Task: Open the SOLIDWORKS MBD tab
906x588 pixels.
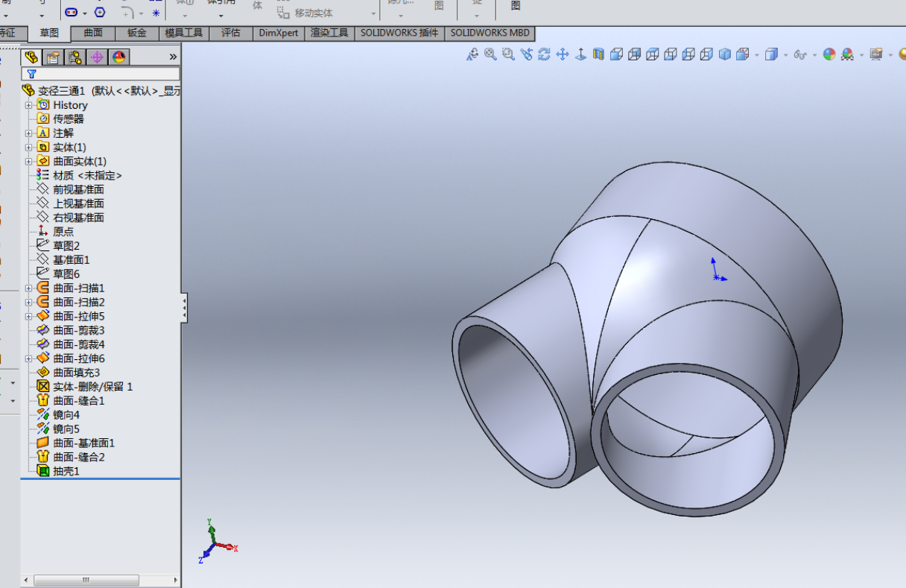Action: [x=489, y=33]
